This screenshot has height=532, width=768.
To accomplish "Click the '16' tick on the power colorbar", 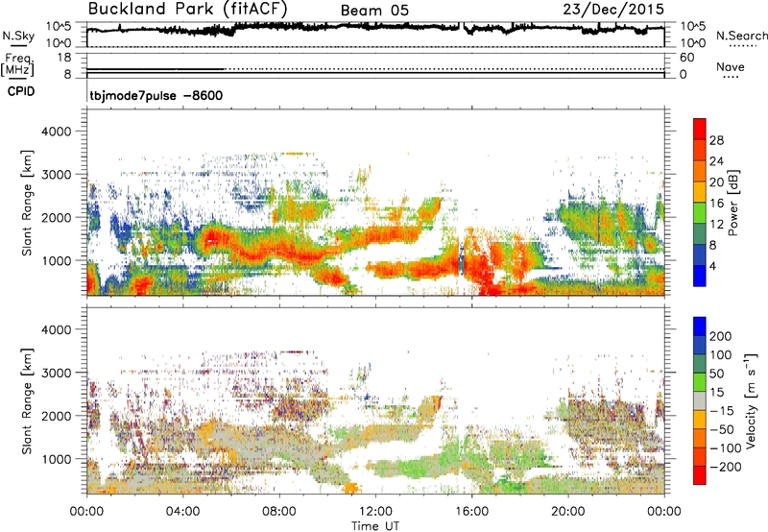I will [716, 204].
